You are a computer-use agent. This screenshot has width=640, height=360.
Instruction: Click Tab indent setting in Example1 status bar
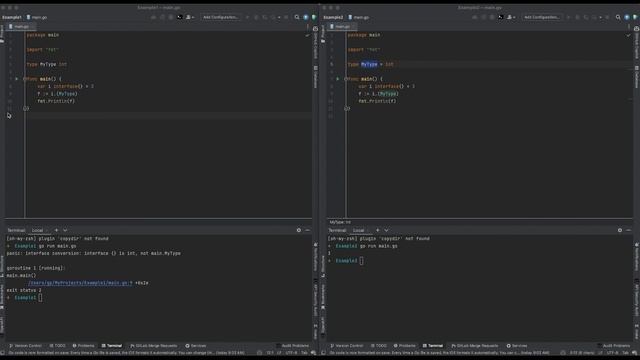tap(304, 353)
